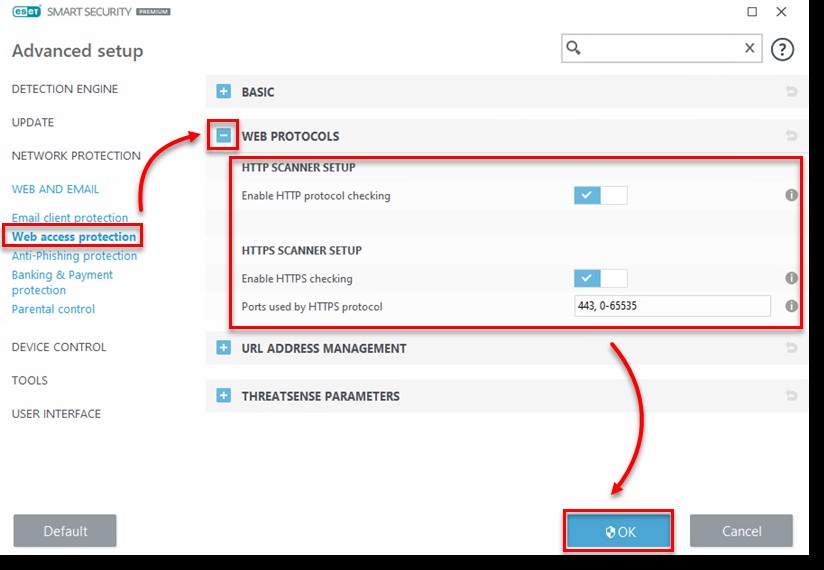Expand the URL ADDRESS MANAGEMENT section
The height and width of the screenshot is (570, 824).
(223, 348)
